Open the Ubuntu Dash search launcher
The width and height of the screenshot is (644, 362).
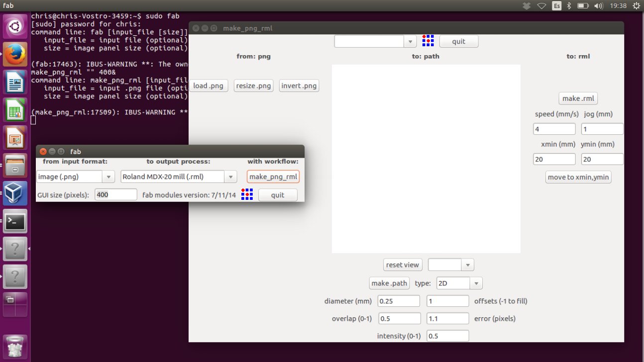[15, 26]
